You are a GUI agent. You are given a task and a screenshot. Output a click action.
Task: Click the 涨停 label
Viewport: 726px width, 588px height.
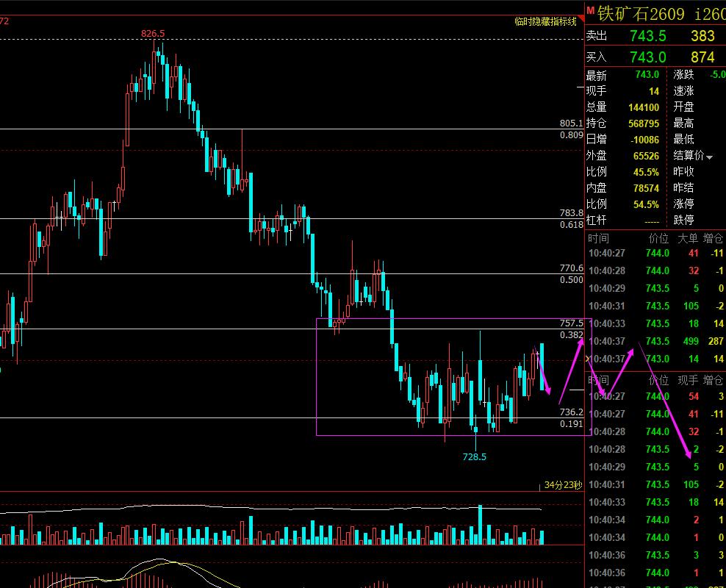(x=683, y=204)
